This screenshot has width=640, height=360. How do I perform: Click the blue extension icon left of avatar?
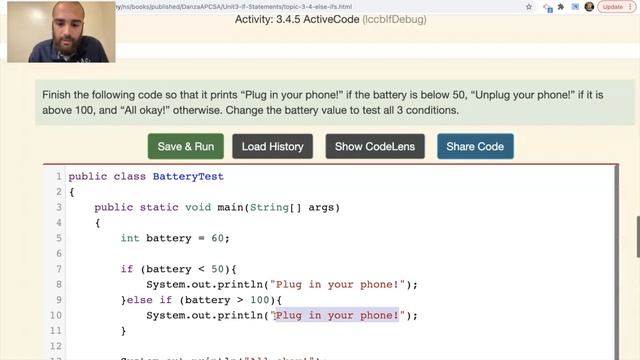575,7
